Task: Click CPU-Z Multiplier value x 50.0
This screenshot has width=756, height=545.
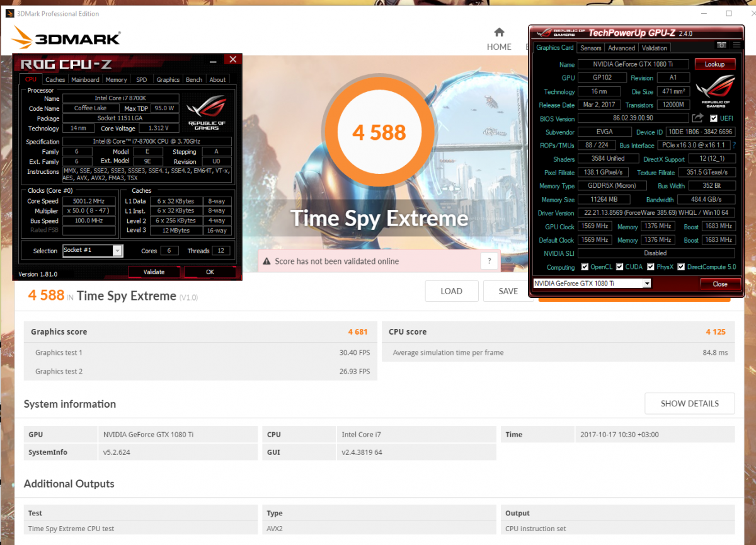Action: pyautogui.click(x=88, y=211)
